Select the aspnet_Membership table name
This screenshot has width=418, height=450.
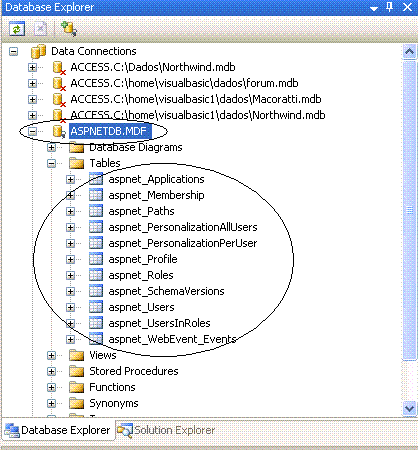point(156,196)
